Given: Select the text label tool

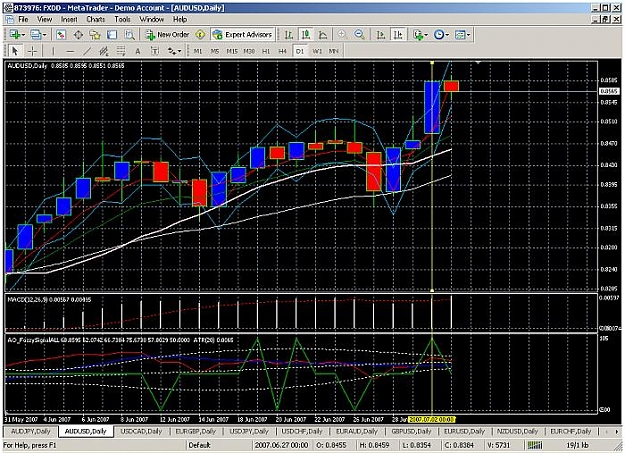Looking at the screenshot, I should (154, 51).
